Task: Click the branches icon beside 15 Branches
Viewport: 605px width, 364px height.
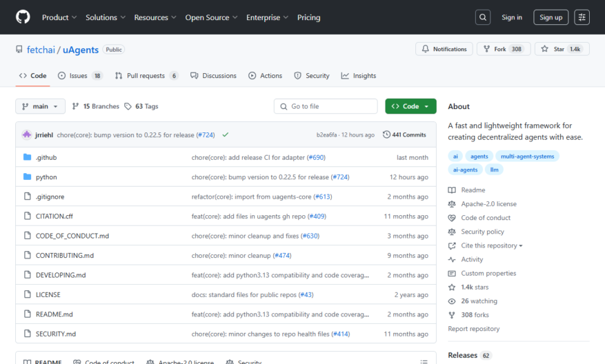Action: click(x=76, y=106)
